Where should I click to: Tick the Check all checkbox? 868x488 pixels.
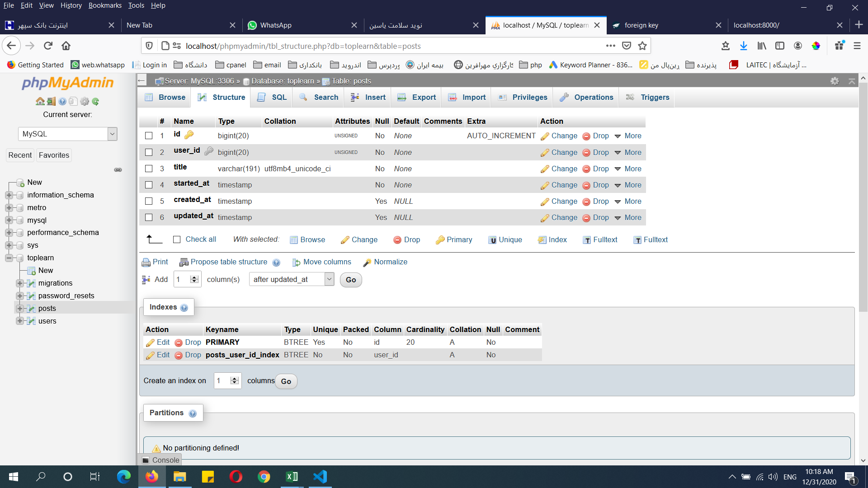177,239
